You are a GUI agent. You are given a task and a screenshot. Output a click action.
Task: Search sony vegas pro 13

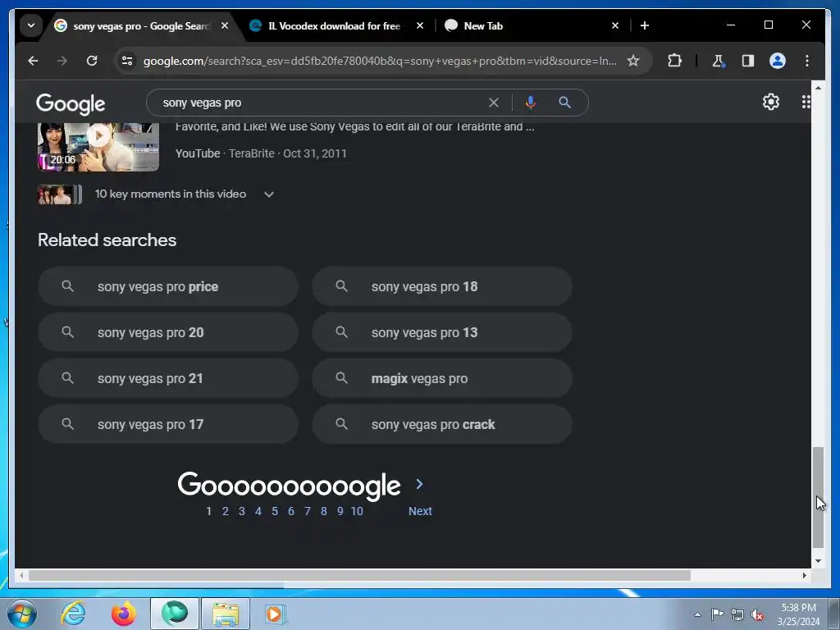coord(442,333)
